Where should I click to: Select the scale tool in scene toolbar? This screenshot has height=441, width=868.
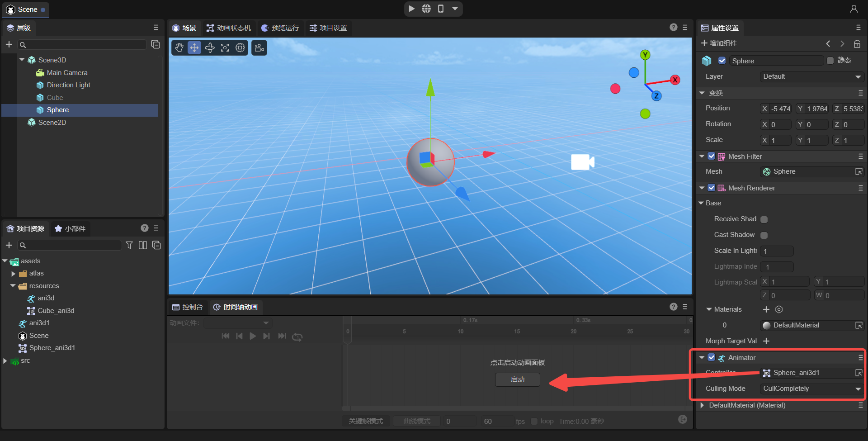225,48
